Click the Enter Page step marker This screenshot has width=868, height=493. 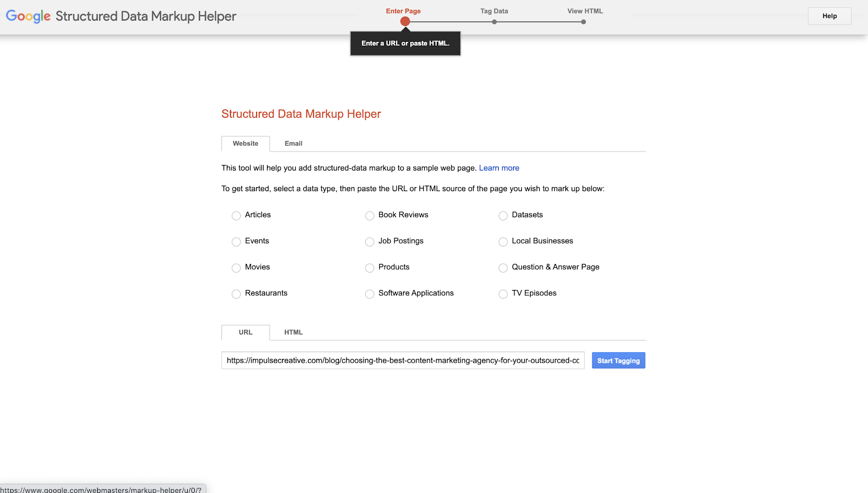coord(405,22)
